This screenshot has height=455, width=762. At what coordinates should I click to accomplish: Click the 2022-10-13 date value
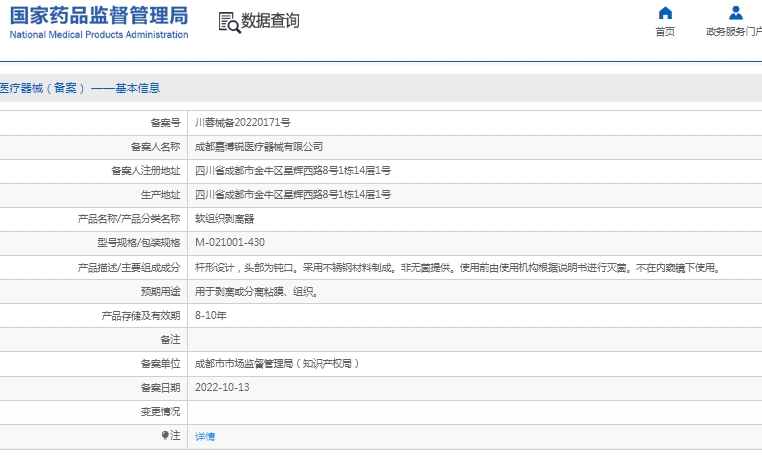tap(222, 387)
